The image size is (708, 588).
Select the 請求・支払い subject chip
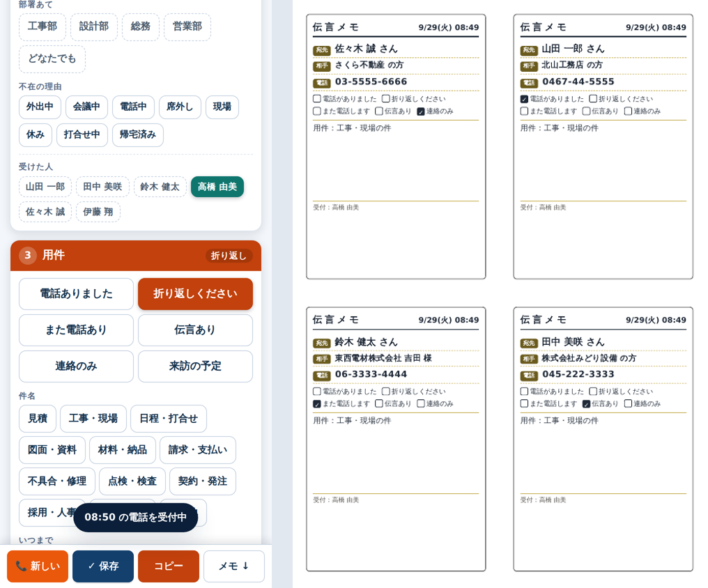(x=198, y=450)
